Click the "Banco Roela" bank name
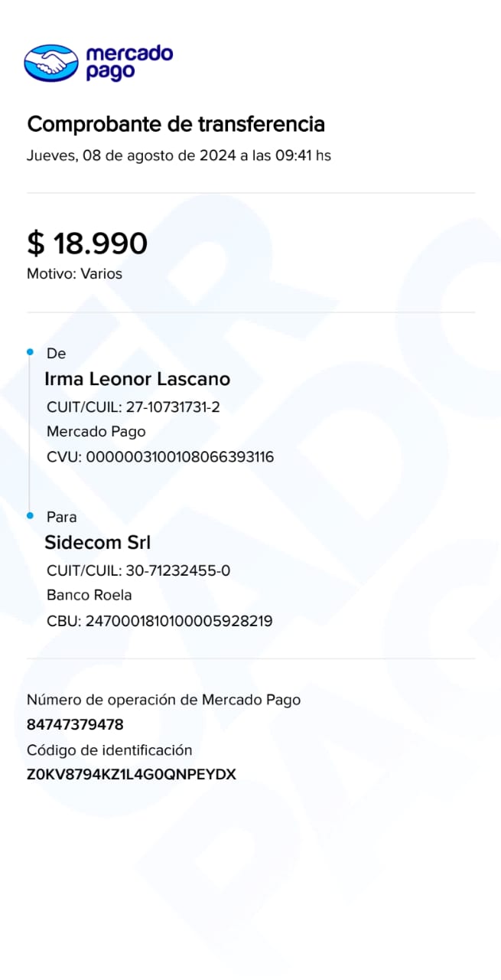 [x=89, y=595]
